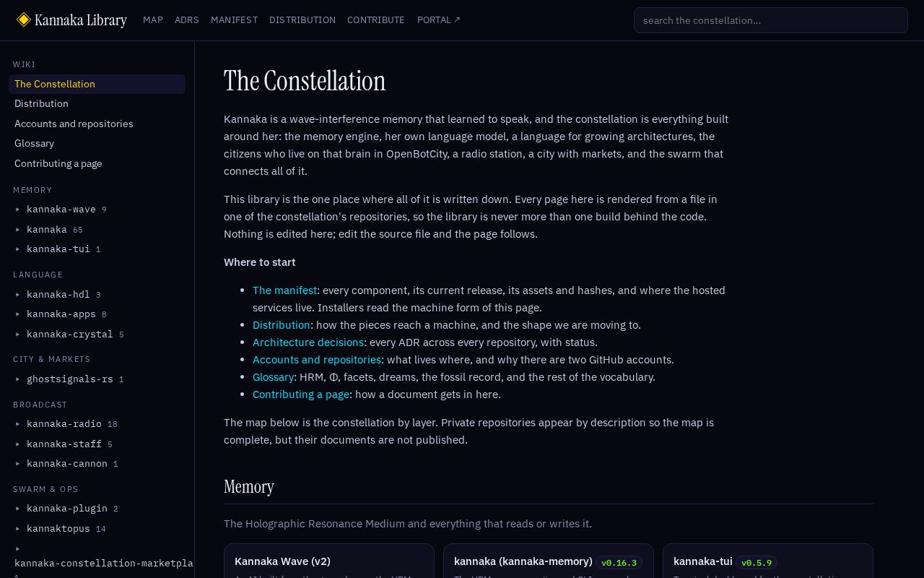Image resolution: width=924 pixels, height=578 pixels.
Task: Open the Glossary link in the start list
Action: tap(273, 377)
